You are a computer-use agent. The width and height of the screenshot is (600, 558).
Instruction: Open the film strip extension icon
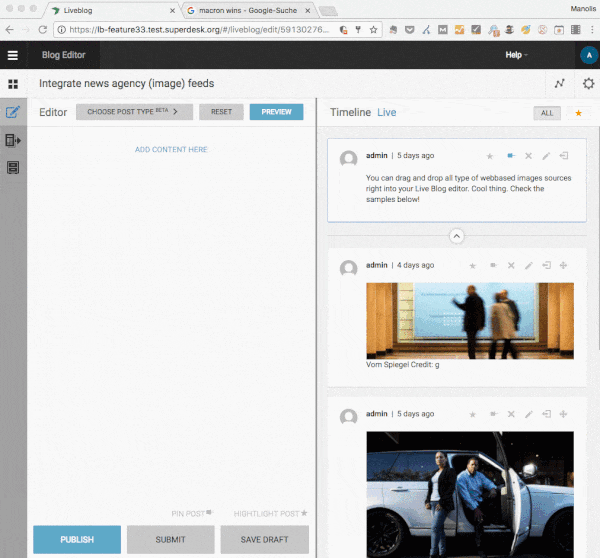click(576, 29)
